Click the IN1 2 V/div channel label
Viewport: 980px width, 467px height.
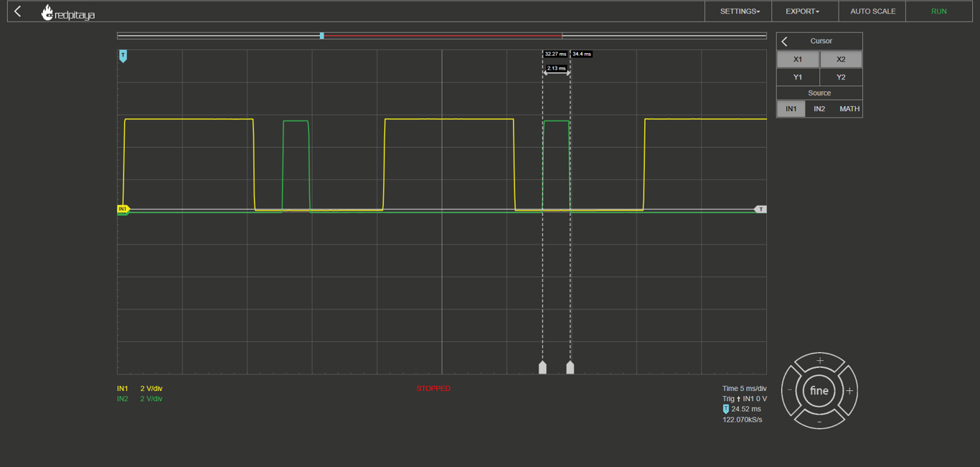coord(140,389)
